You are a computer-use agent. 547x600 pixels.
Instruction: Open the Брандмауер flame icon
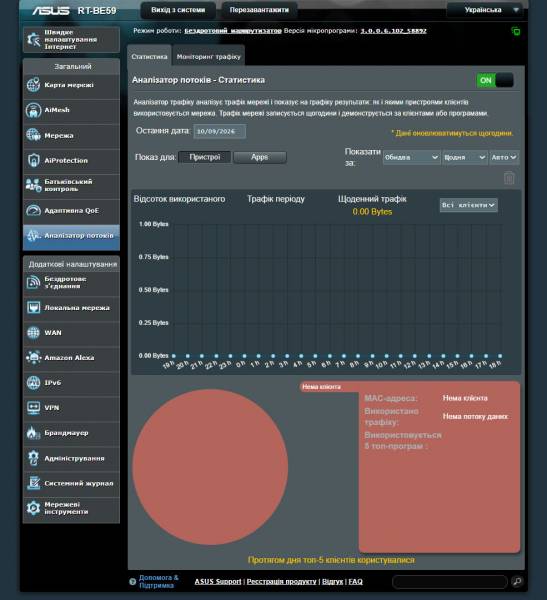pyautogui.click(x=33, y=433)
